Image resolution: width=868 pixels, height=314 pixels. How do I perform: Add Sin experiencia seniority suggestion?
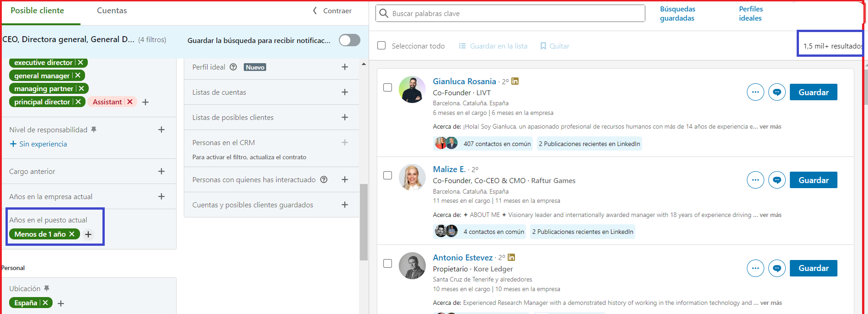pos(38,144)
